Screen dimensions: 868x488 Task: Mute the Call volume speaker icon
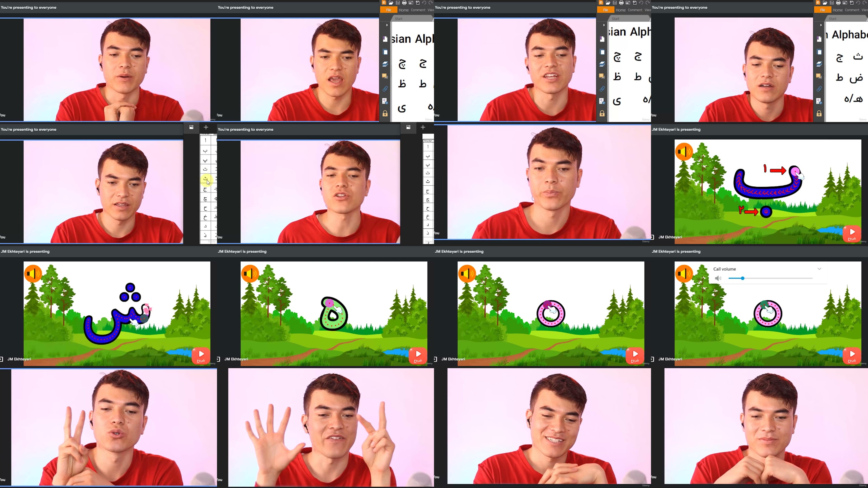click(x=718, y=278)
